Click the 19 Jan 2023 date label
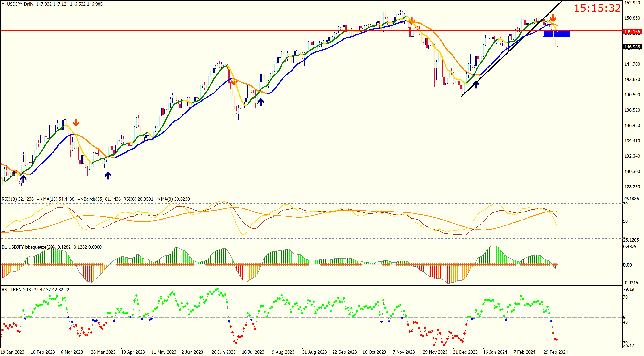This screenshot has width=644, height=356. (x=12, y=352)
